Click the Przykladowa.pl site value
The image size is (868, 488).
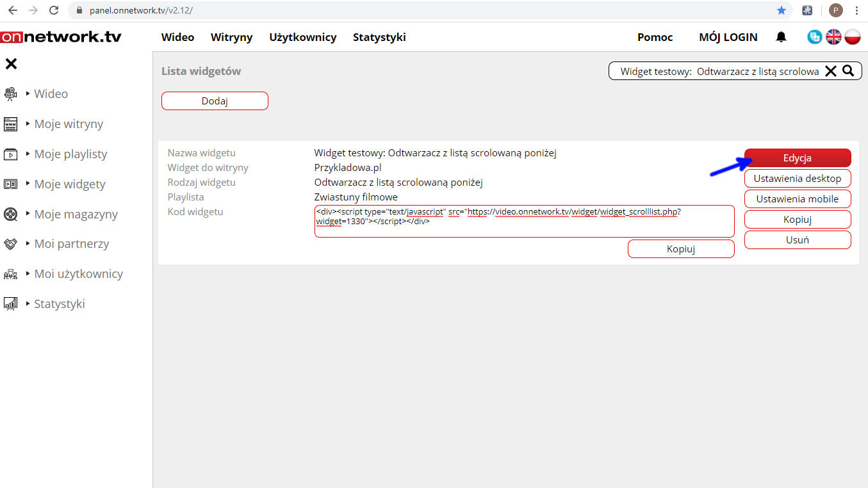tap(348, 168)
